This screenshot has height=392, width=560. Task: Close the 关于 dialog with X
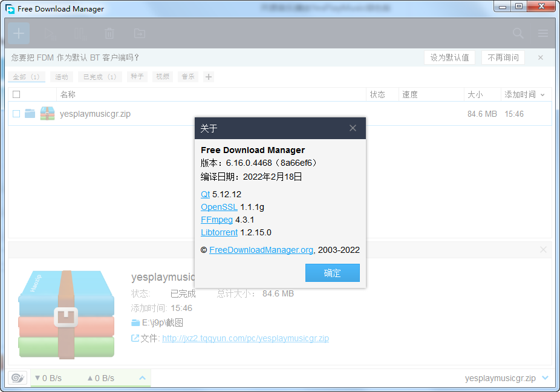pos(353,128)
